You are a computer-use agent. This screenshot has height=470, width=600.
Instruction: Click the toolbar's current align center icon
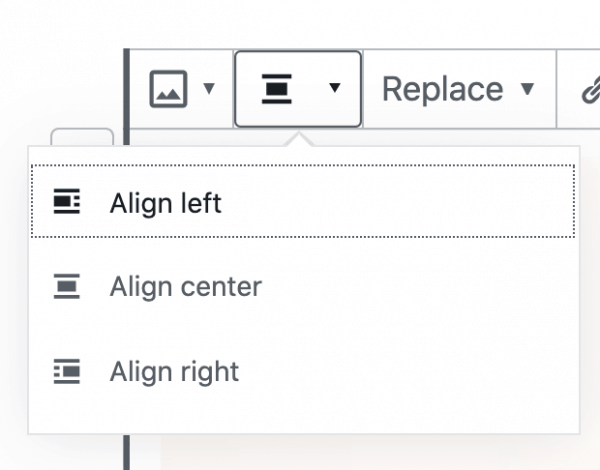point(276,89)
